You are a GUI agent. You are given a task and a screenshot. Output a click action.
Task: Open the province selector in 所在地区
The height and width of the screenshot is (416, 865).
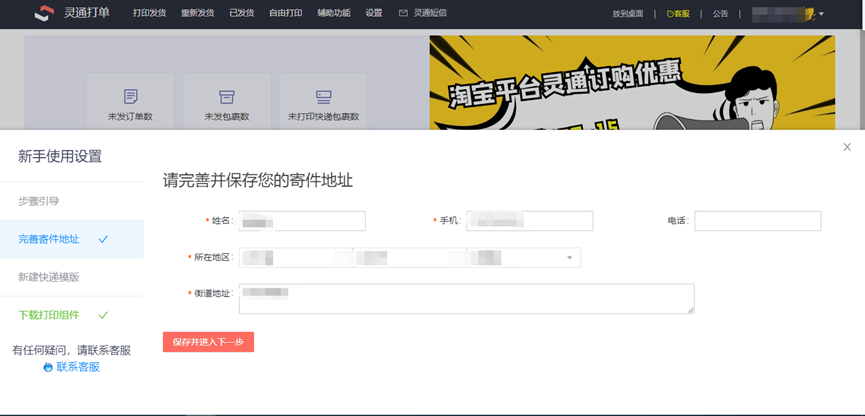click(295, 258)
